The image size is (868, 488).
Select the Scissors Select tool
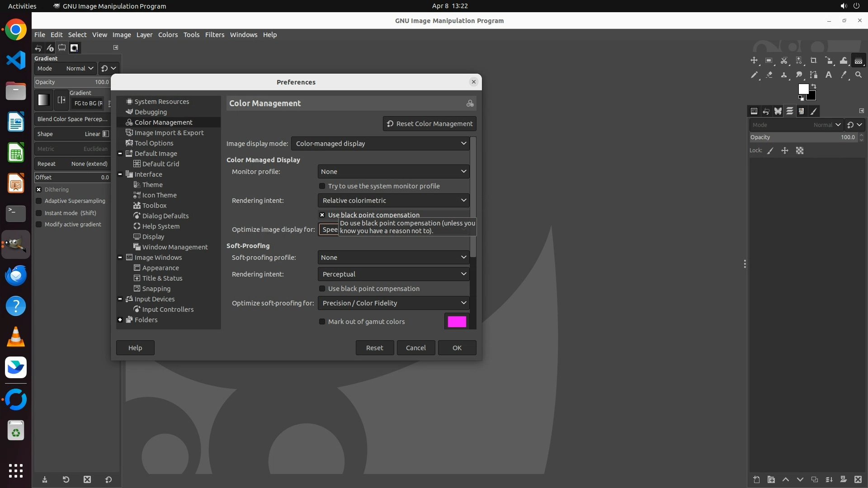point(784,61)
